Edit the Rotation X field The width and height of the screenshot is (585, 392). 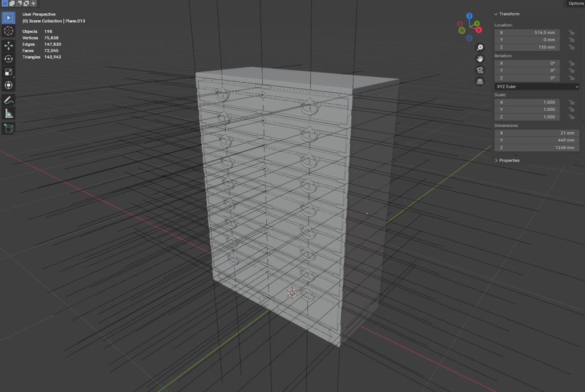527,63
